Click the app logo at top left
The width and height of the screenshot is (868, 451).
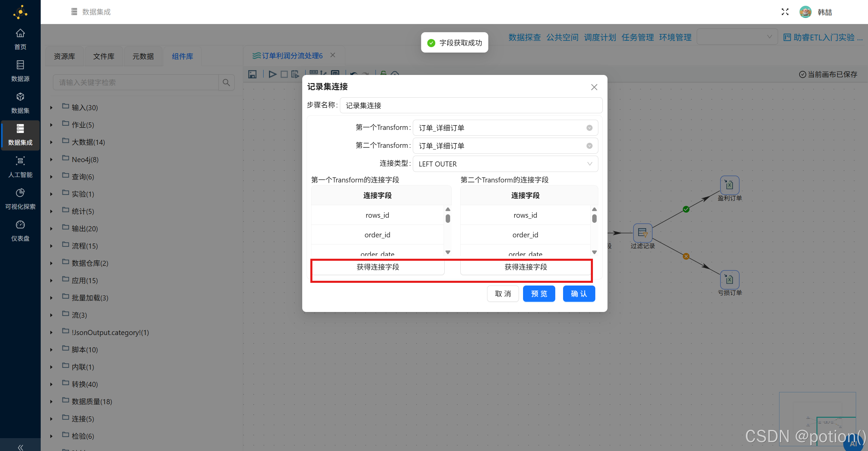click(20, 12)
